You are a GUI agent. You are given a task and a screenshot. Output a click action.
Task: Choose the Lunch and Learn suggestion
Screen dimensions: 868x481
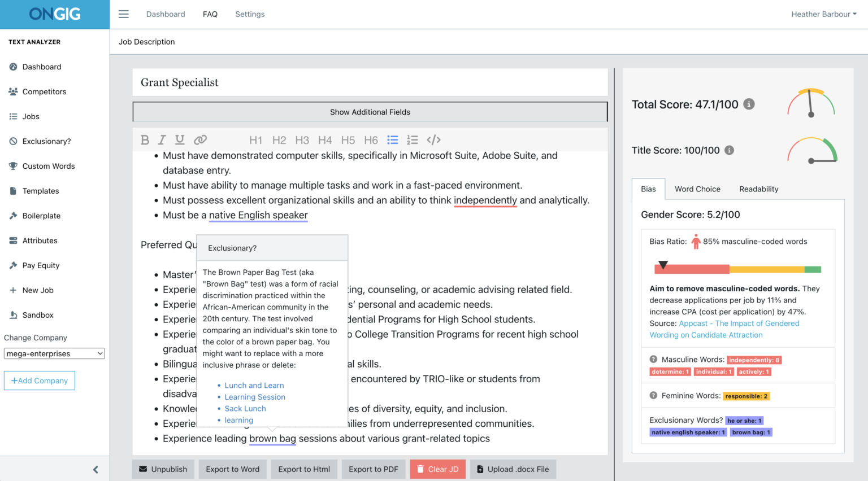254,386
